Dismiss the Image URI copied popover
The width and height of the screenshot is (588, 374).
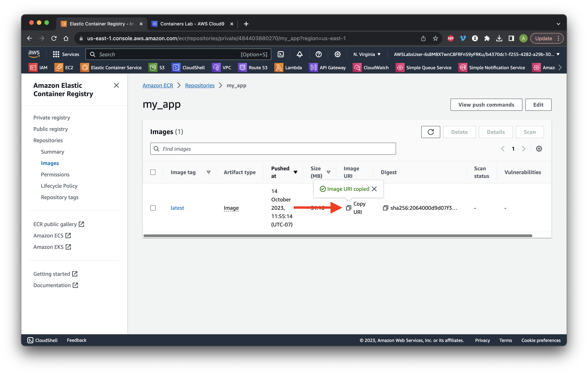pos(374,189)
